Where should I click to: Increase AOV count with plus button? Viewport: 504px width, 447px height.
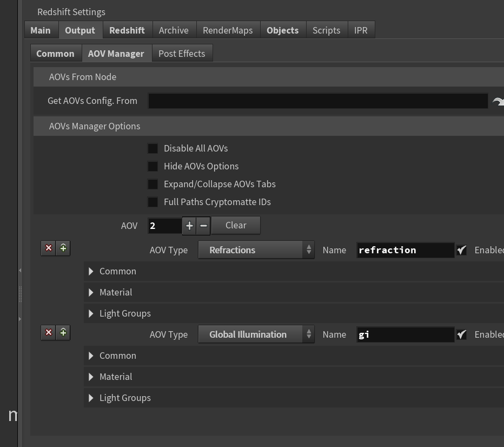[189, 226]
